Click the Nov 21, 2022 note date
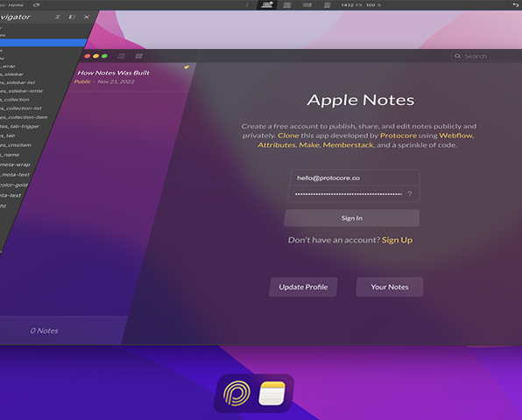Image resolution: width=522 pixels, height=420 pixels. (116, 81)
